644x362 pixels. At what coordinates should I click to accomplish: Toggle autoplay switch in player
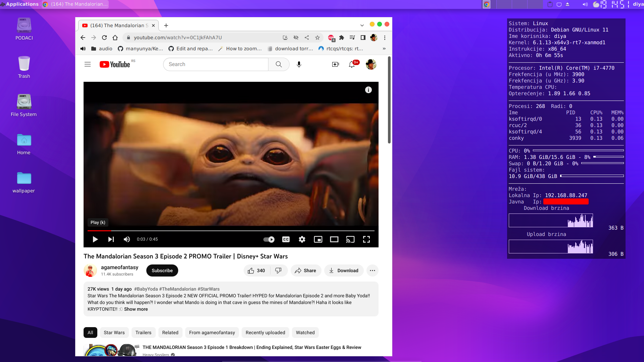point(269,239)
